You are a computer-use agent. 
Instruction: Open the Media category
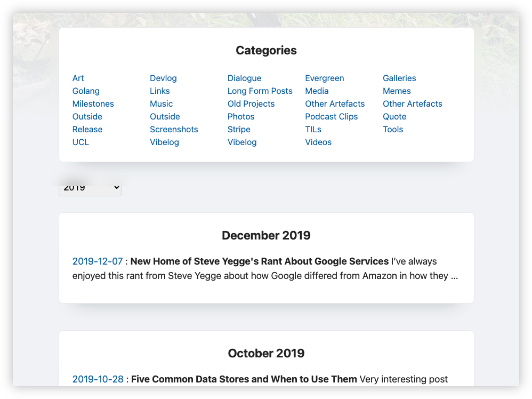[317, 91]
